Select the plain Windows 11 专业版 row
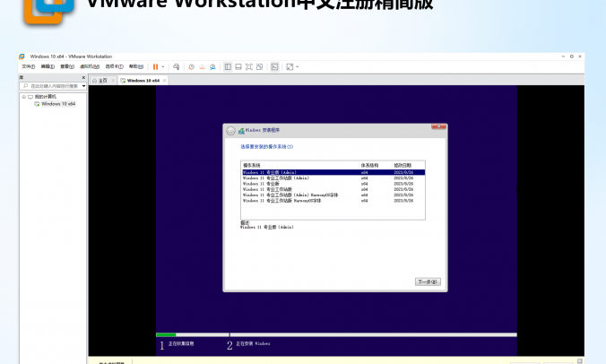Image resolution: width=606 pixels, height=364 pixels. coord(333,184)
